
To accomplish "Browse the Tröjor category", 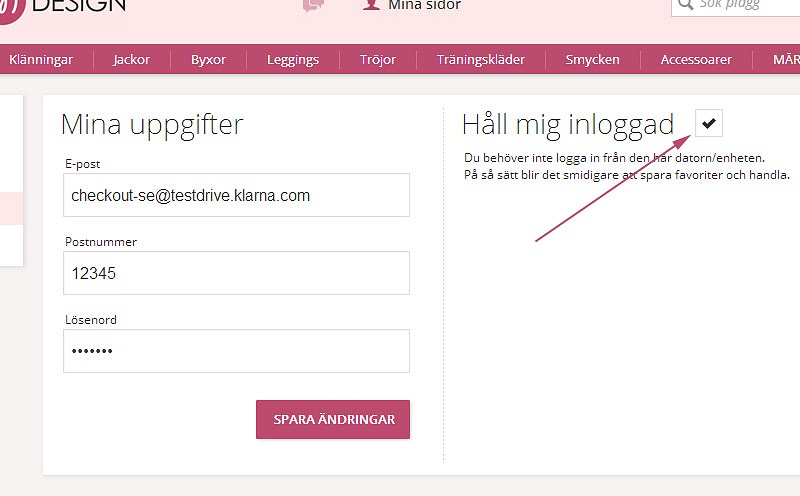I will pyautogui.click(x=378, y=60).
